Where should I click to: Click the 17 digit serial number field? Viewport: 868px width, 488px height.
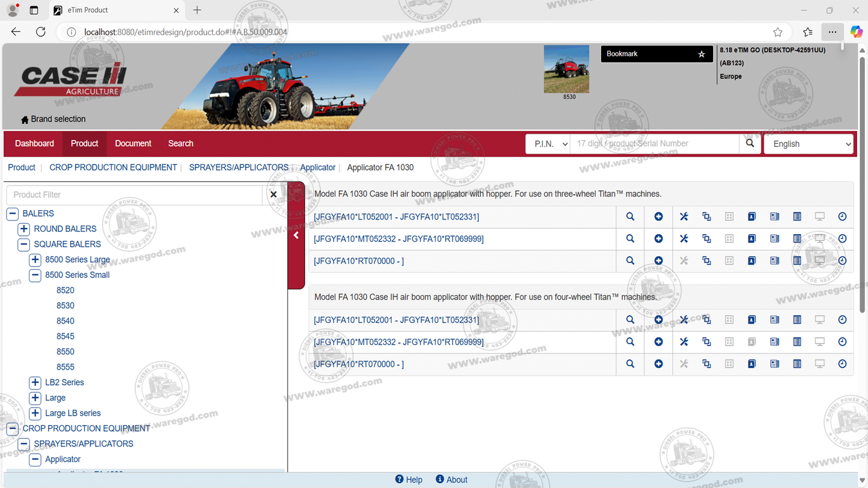[x=654, y=143]
